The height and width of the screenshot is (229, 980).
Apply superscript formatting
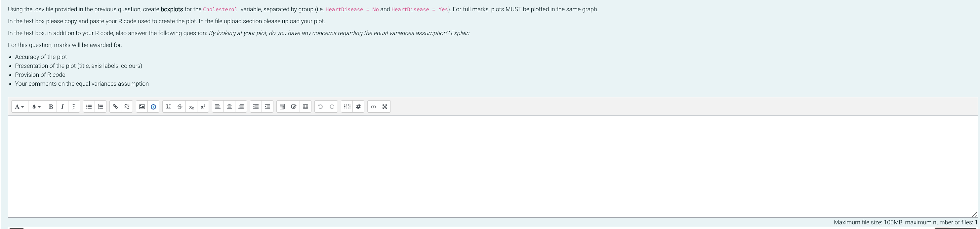[203, 107]
